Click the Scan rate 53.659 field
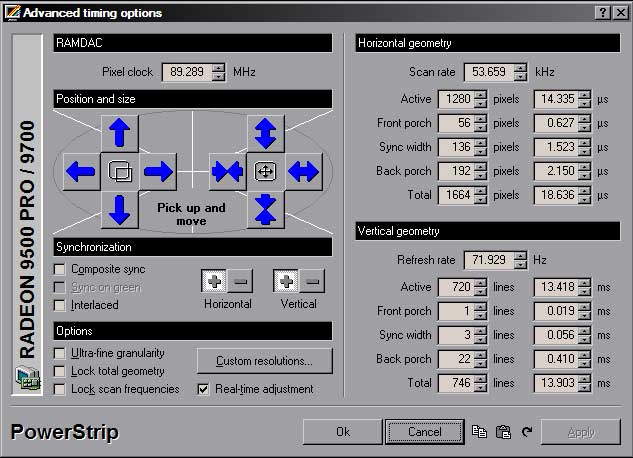Image resolution: width=633 pixels, height=458 pixels. click(x=489, y=72)
